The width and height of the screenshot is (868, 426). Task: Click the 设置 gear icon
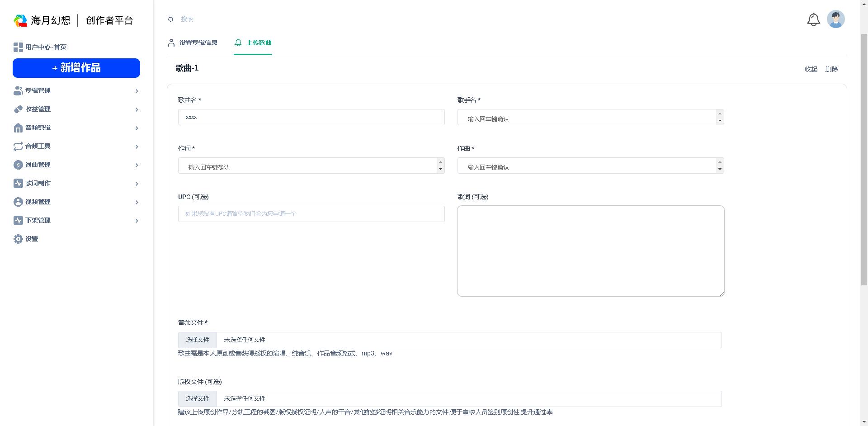click(18, 239)
